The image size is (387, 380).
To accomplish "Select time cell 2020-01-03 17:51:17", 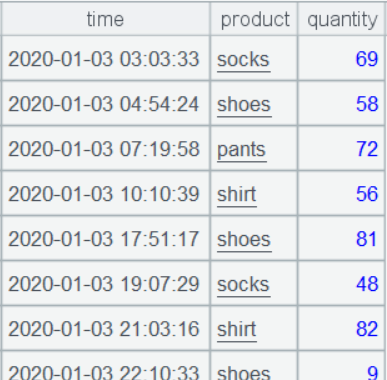I will click(106, 238).
